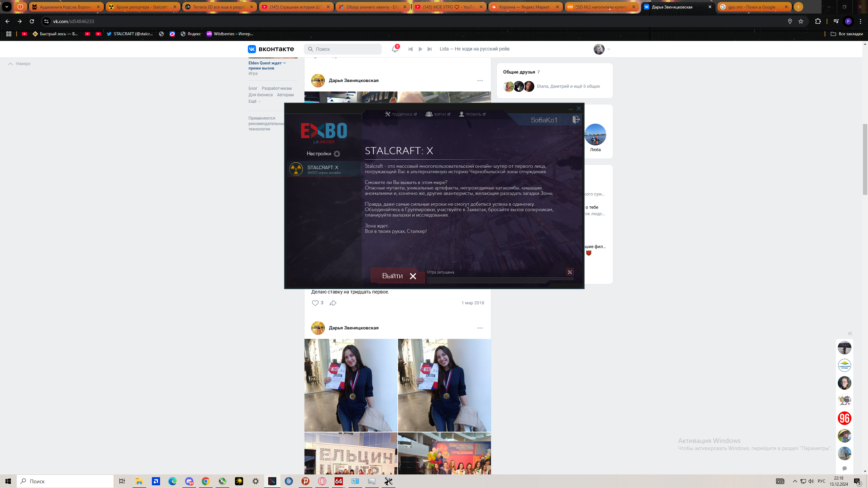Switch to МОЕ УТРО YouTube tab

pyautogui.click(x=449, y=7)
